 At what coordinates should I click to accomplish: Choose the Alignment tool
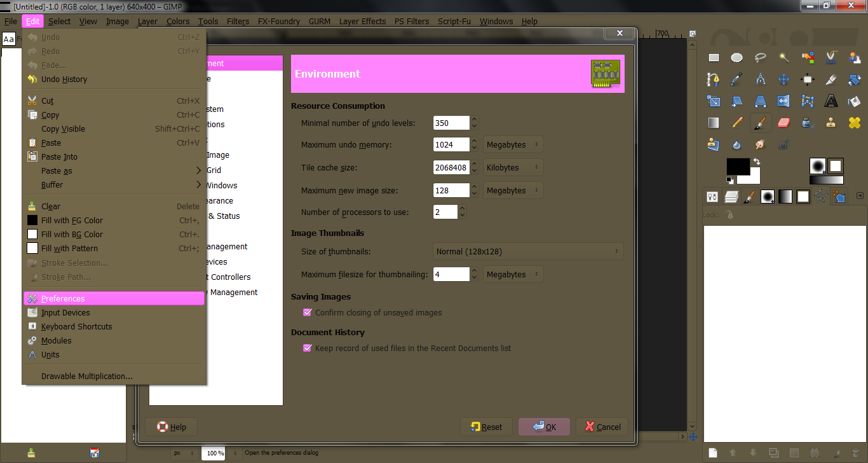point(808,79)
